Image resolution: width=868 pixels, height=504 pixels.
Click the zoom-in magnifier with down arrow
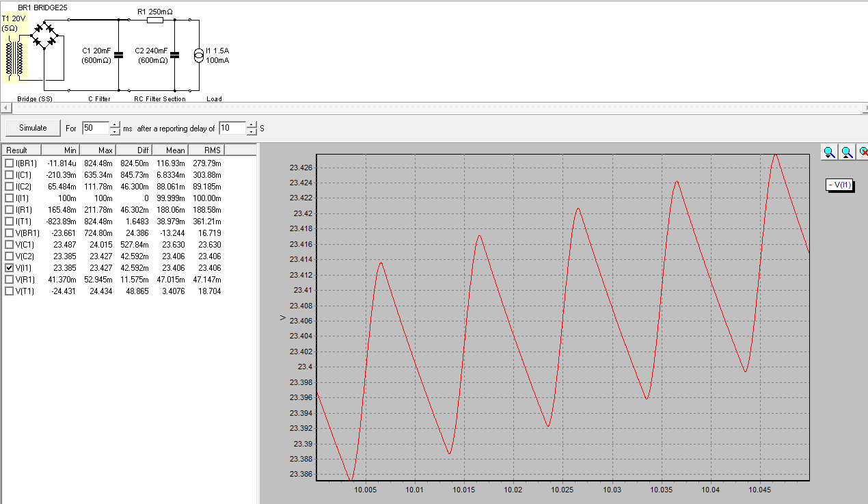pyautogui.click(x=829, y=152)
